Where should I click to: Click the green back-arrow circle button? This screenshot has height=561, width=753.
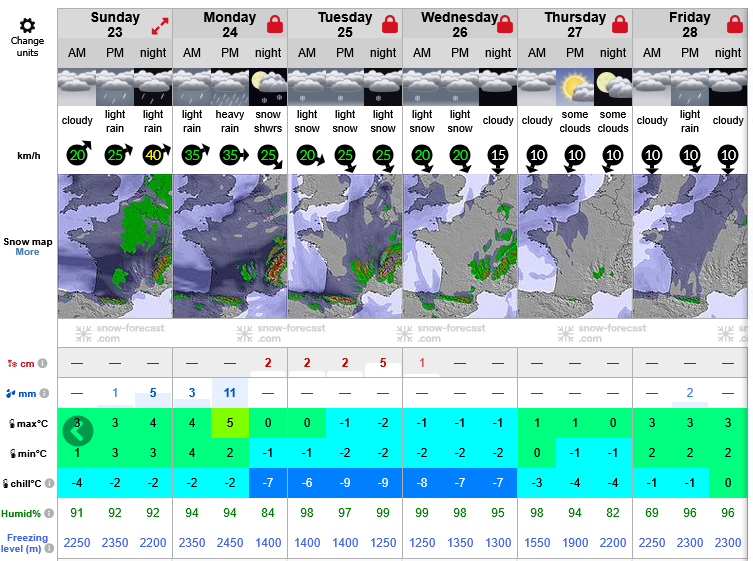78,431
